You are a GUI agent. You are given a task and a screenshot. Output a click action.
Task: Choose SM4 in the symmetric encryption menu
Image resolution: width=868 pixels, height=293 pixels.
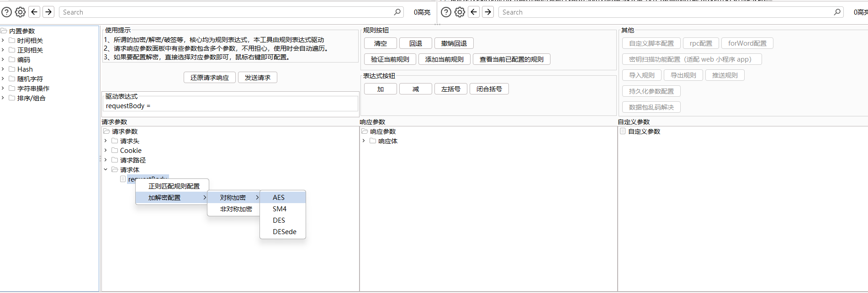280,209
